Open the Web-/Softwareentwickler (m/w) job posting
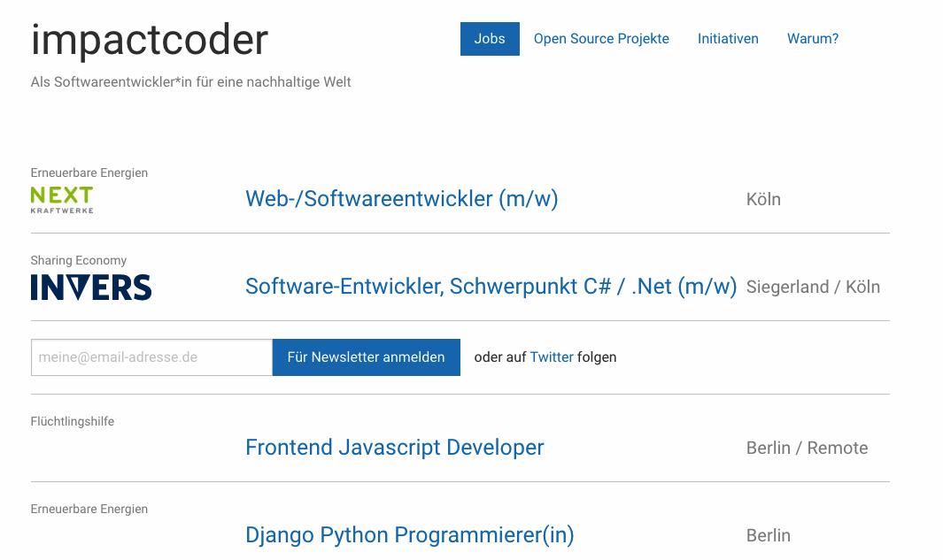 (x=401, y=200)
